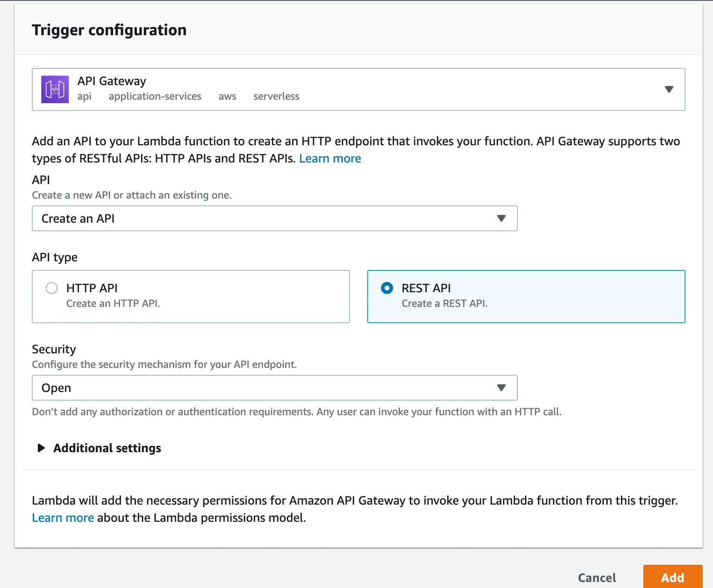Click the arrow icon of the Security dropdown

pos(501,388)
